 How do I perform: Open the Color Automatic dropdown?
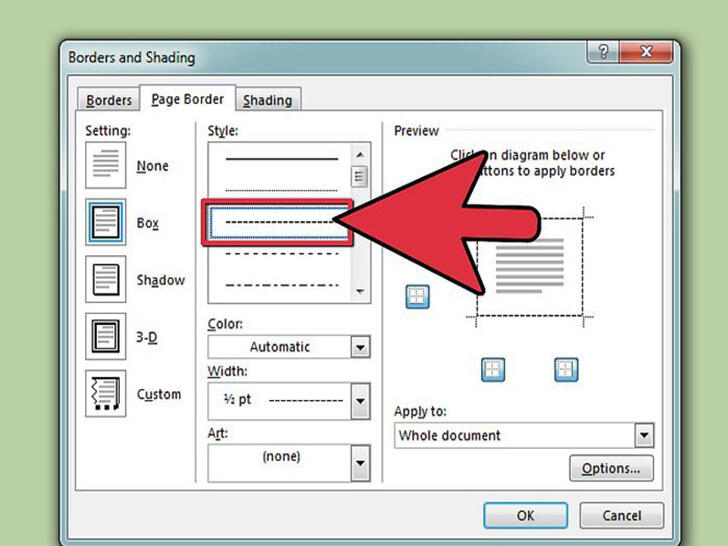click(360, 347)
